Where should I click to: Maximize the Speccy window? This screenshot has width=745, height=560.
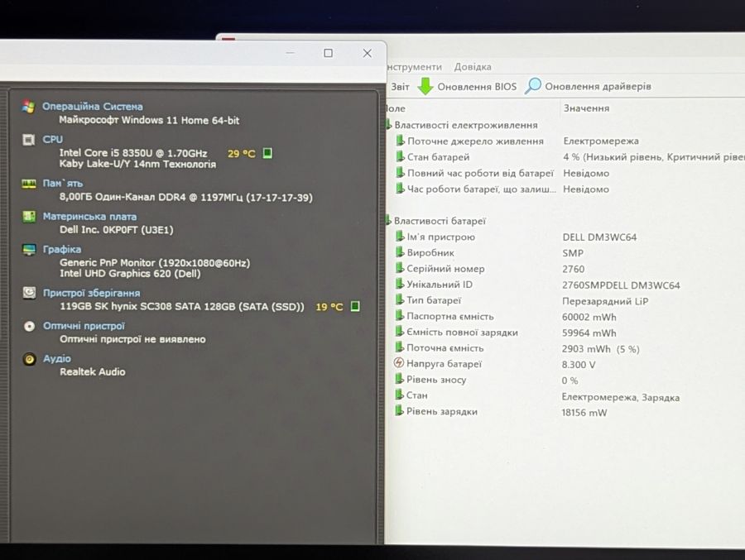coord(329,53)
